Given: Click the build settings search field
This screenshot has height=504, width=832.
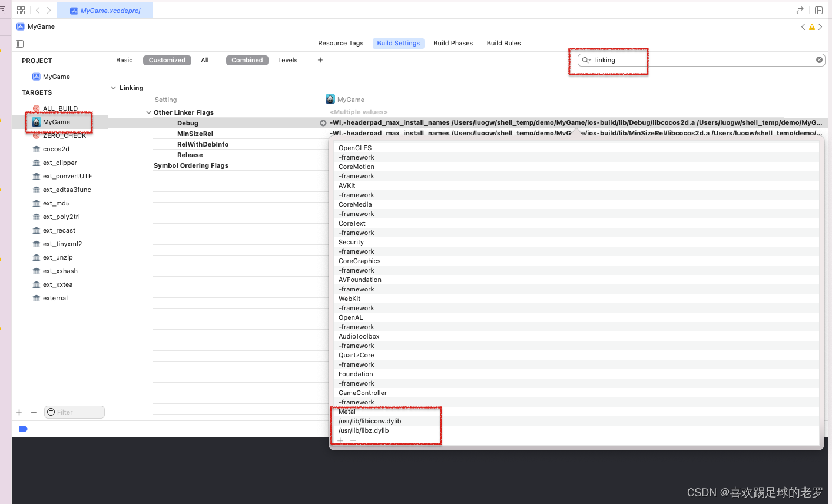Looking at the screenshot, I should (x=701, y=60).
